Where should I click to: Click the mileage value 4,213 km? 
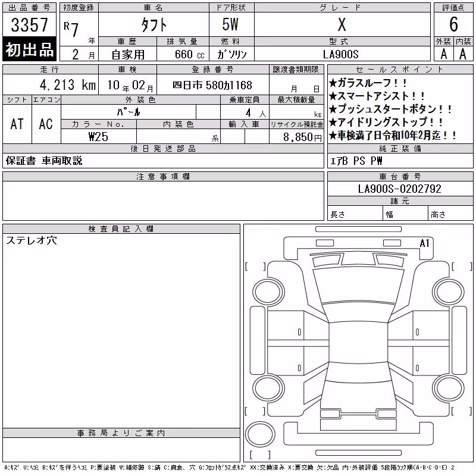(x=68, y=85)
